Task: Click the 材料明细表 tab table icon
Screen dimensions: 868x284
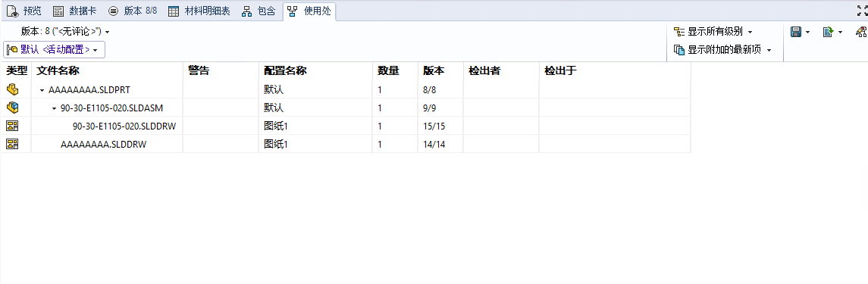Action: [174, 11]
